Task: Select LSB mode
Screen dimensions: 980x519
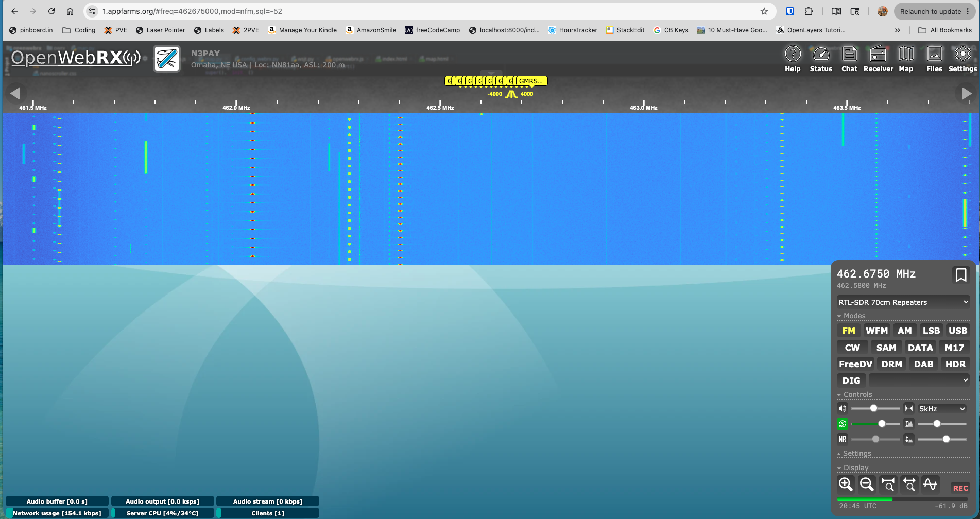Action: tap(931, 331)
